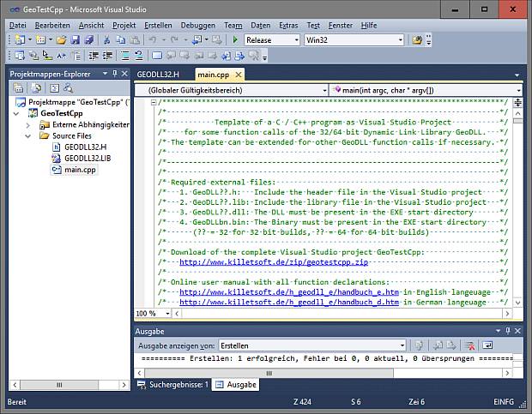The image size is (532, 414).
Task: Click the Display Parameter Info icon
Action: coord(33,56)
